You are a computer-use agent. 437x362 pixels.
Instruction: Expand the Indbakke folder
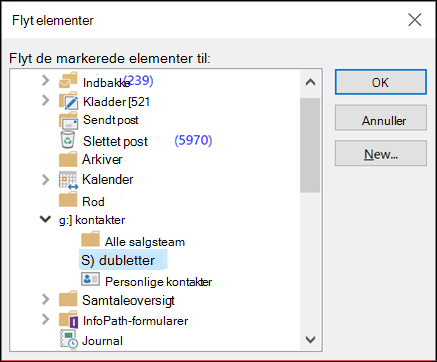click(x=46, y=80)
